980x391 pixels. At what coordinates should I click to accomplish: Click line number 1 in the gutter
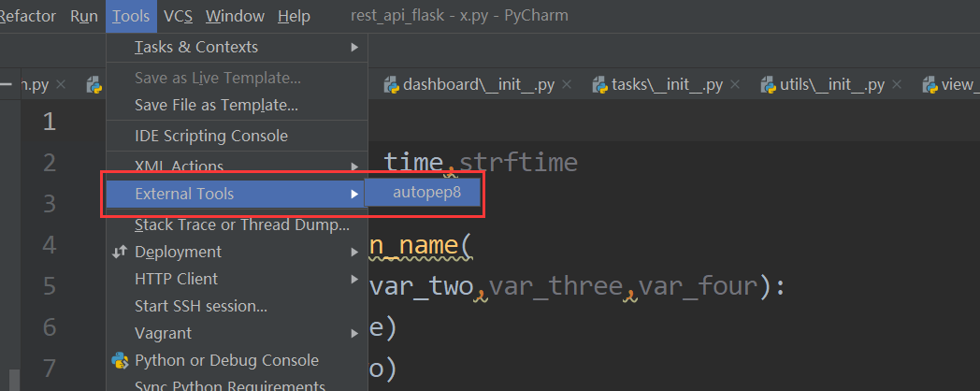coord(50,122)
